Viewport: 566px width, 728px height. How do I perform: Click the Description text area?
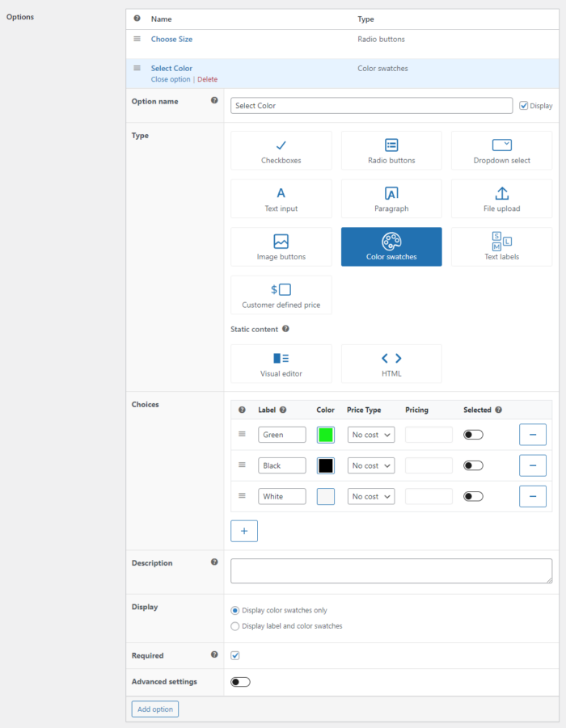click(x=391, y=571)
